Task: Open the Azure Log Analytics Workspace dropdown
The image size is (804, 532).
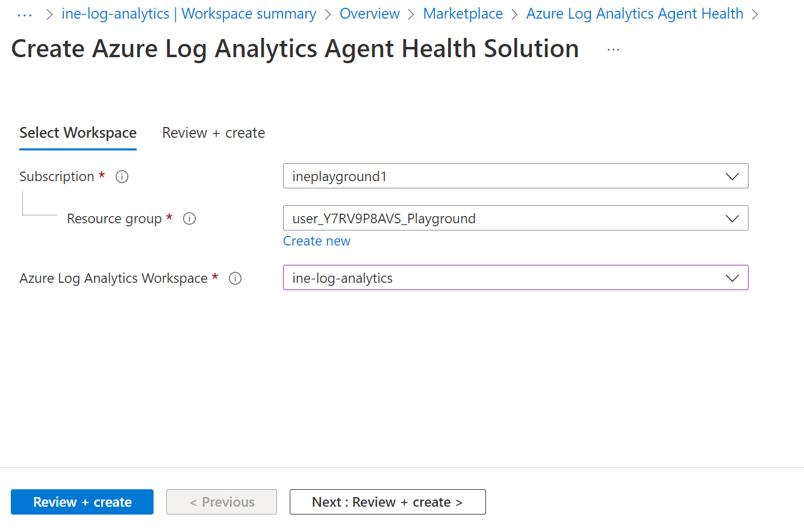Action: [x=515, y=278]
